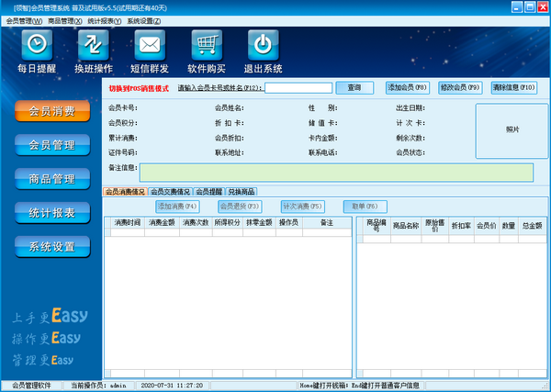This screenshot has height=392, width=551.
Task: Select the 商品管理 sidebar button
Action: point(52,179)
